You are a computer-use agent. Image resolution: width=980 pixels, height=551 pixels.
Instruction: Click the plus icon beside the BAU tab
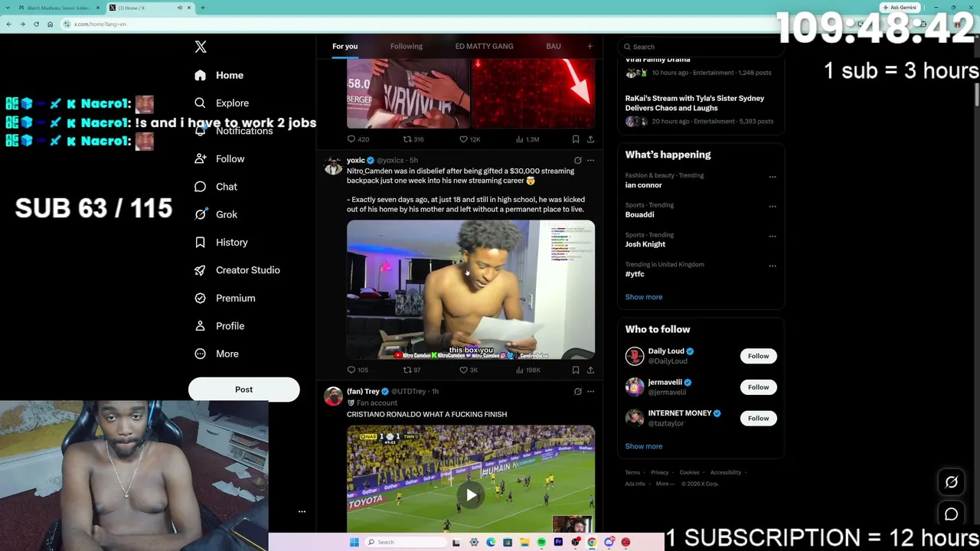[x=590, y=47]
